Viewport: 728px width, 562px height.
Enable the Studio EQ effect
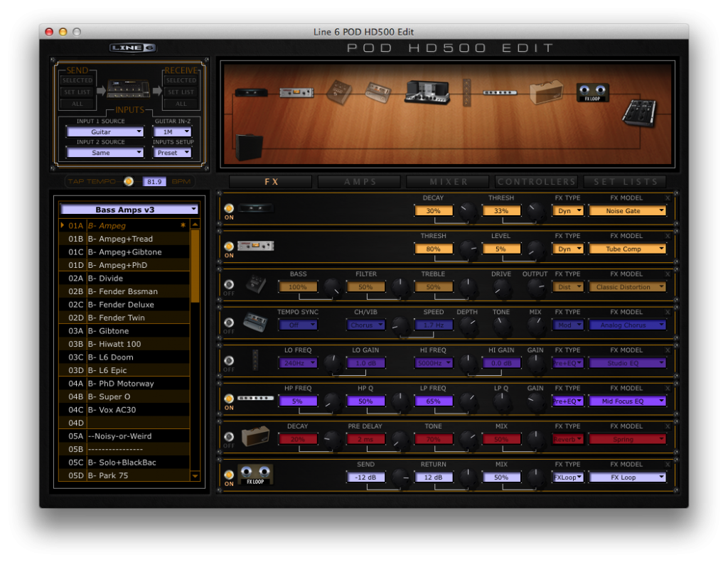[x=229, y=361]
